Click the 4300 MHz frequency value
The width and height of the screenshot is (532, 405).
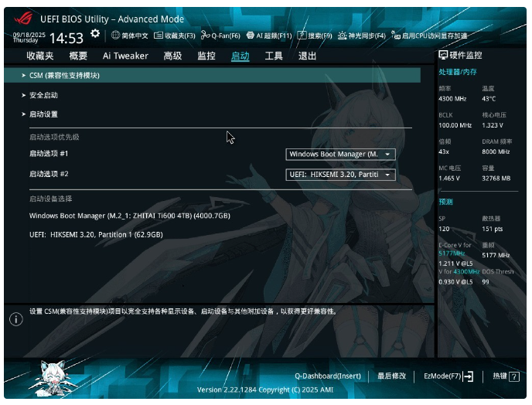point(452,99)
